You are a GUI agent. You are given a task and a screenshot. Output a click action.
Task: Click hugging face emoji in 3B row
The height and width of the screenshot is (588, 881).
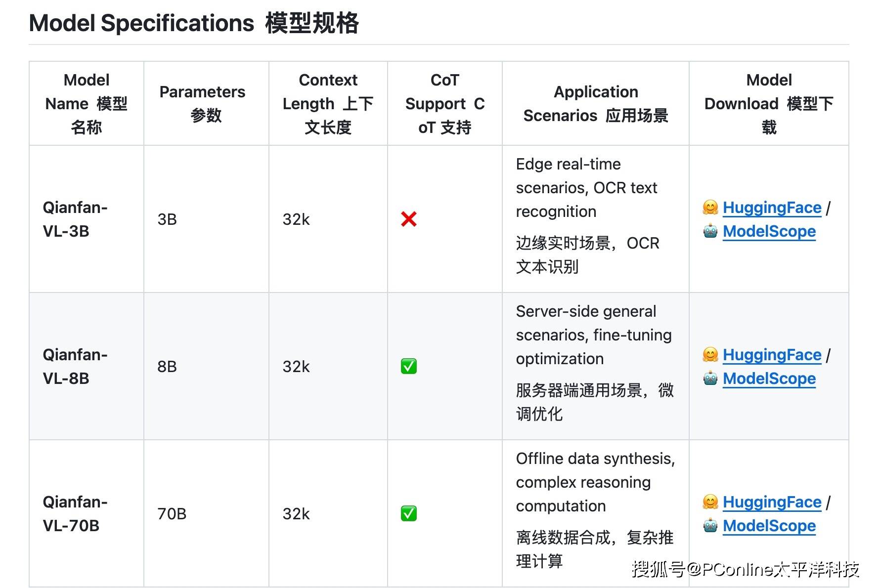(710, 208)
